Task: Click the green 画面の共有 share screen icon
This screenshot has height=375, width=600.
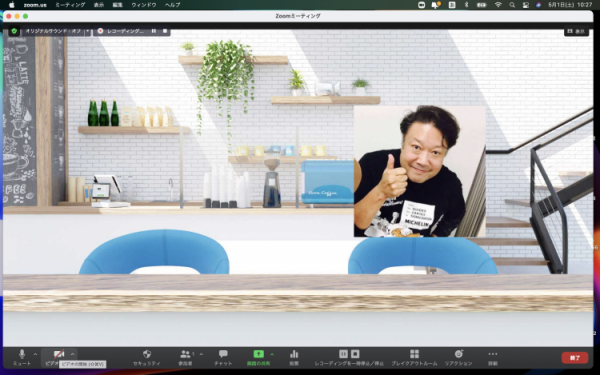Action: point(259,354)
